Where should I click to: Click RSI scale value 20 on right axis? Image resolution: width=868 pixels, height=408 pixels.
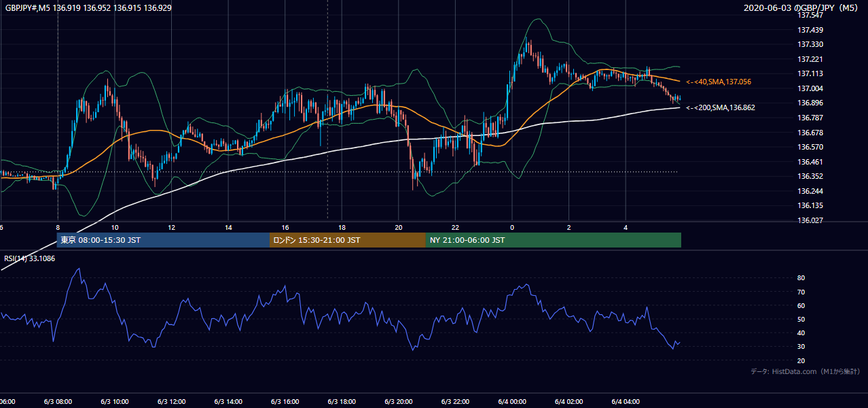tap(801, 360)
